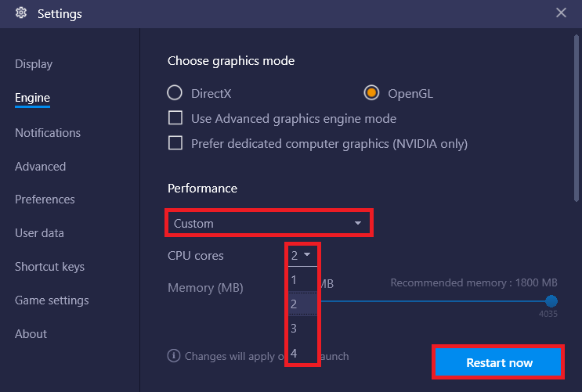Click the info icon beside Changes will apply
Image resolution: width=582 pixels, height=392 pixels.
(173, 356)
